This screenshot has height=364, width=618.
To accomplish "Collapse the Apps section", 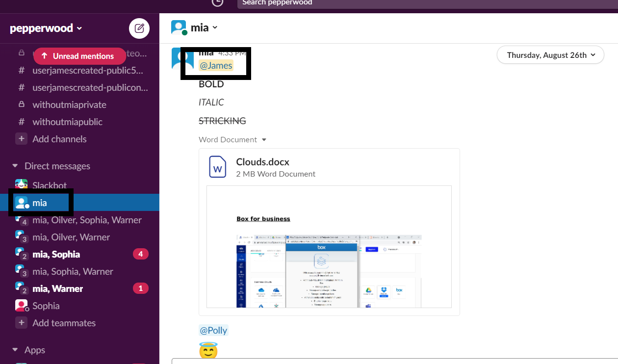I will tap(15, 350).
